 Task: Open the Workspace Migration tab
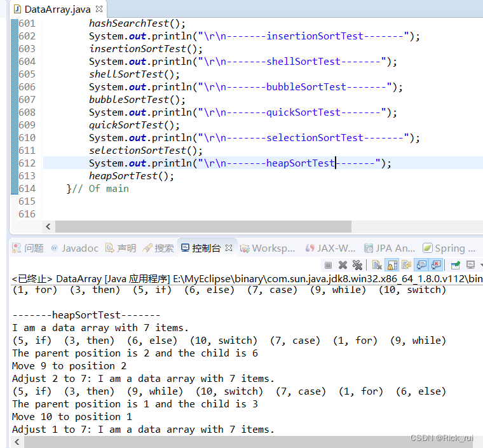268,248
